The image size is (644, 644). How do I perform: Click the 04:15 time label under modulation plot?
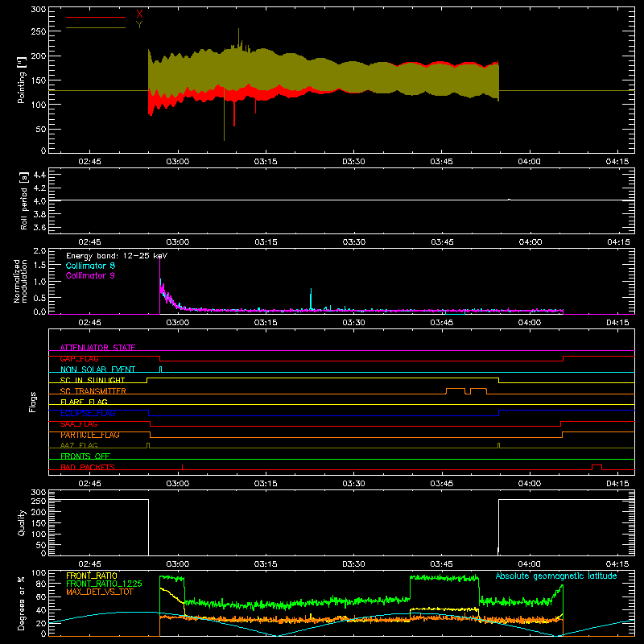(617, 323)
